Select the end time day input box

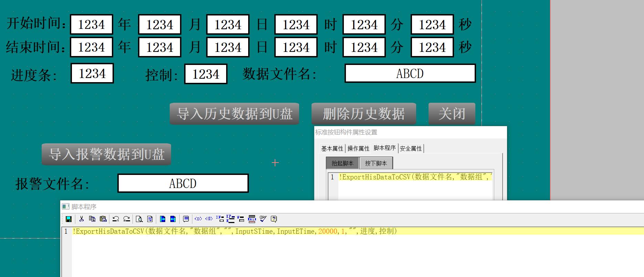click(x=228, y=47)
